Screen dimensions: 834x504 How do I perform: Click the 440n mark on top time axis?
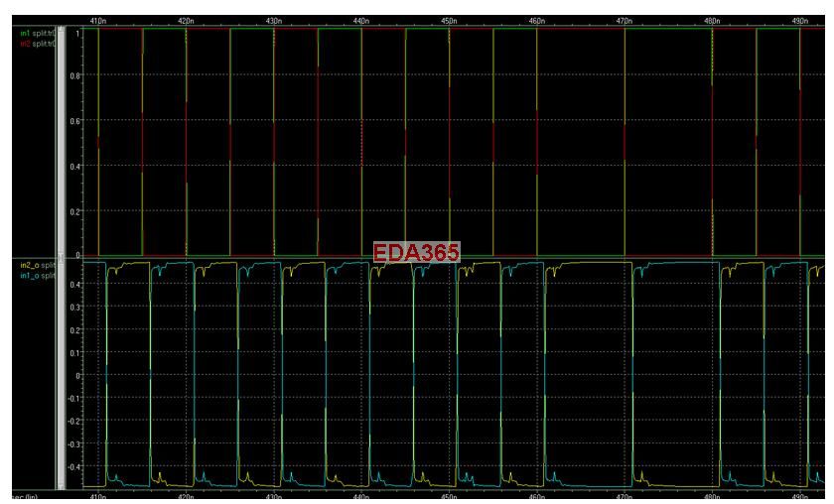click(x=361, y=21)
